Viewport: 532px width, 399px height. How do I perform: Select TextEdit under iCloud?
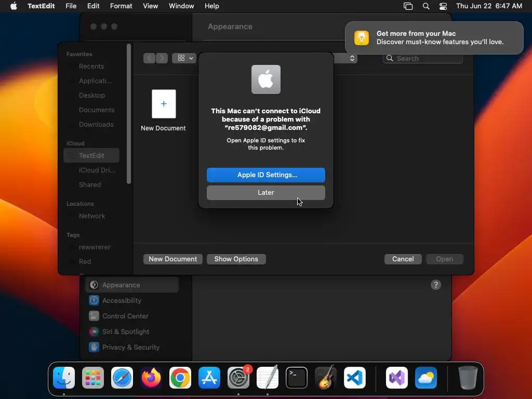[91, 155]
